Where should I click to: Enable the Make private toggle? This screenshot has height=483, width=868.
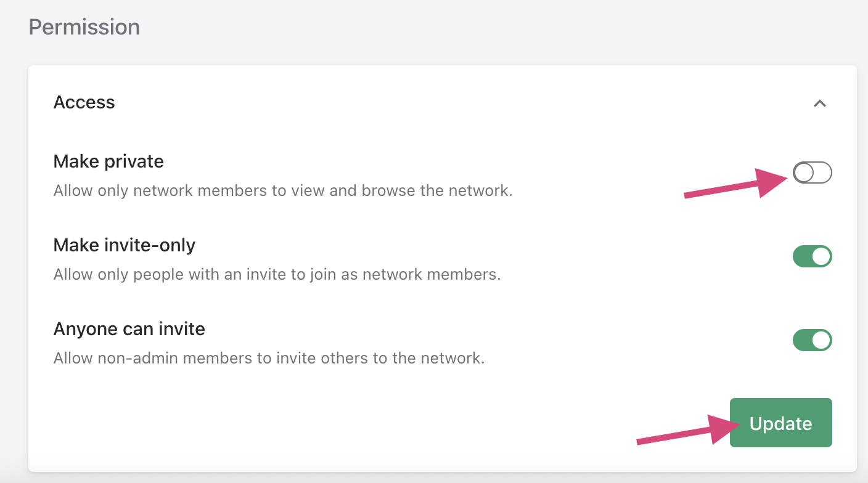(812, 173)
